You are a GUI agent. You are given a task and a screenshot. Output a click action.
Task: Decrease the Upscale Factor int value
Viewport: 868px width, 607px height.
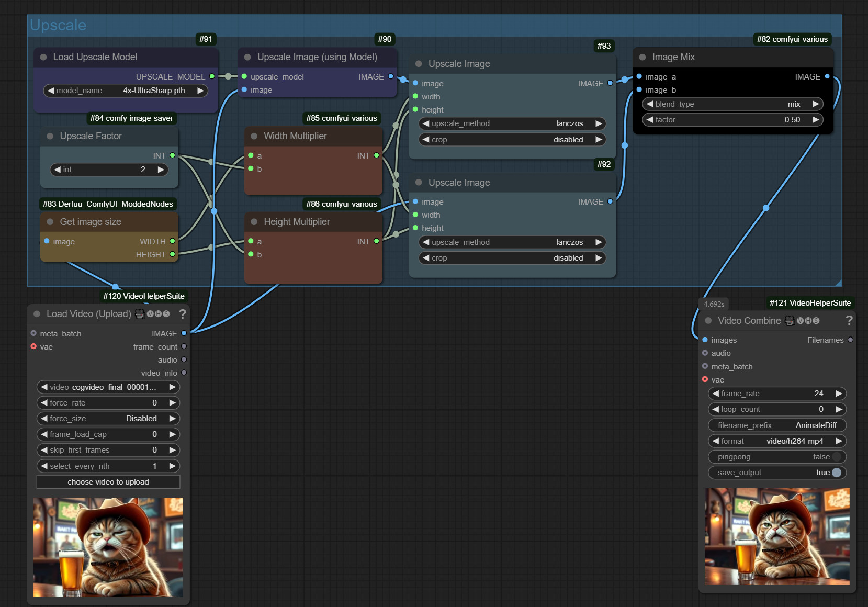coord(57,170)
